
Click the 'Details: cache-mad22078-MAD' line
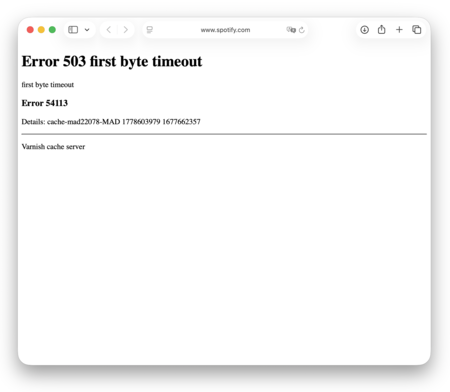pyautogui.click(x=111, y=122)
